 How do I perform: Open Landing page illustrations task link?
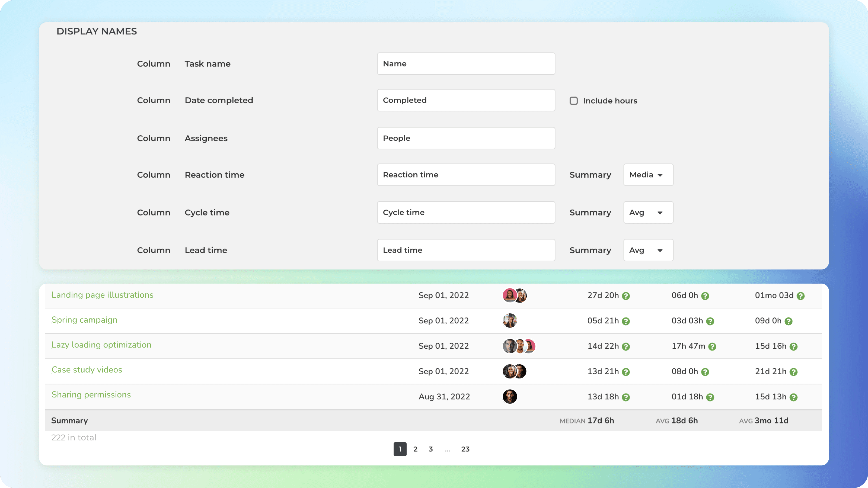click(x=103, y=295)
